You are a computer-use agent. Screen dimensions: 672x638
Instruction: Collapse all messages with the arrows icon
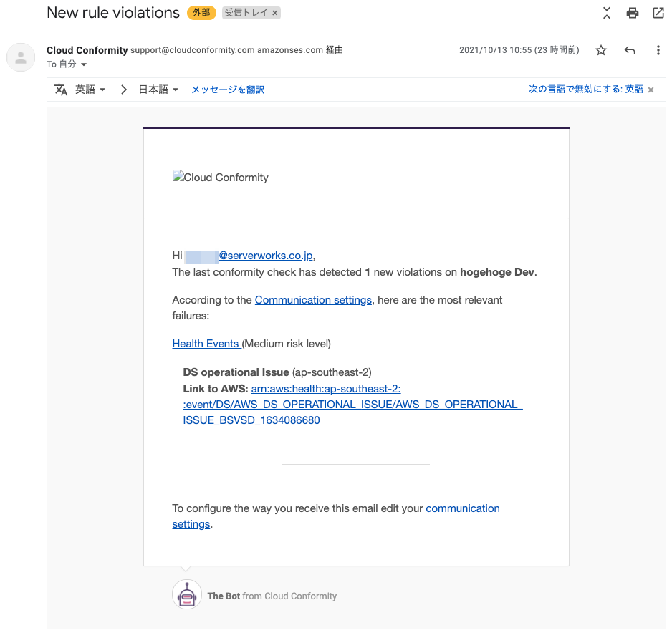tap(606, 13)
